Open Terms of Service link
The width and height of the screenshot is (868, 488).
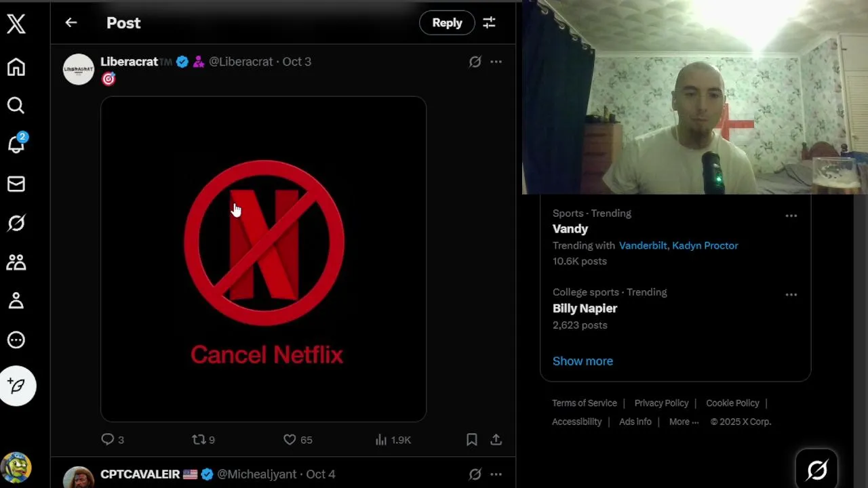click(585, 403)
